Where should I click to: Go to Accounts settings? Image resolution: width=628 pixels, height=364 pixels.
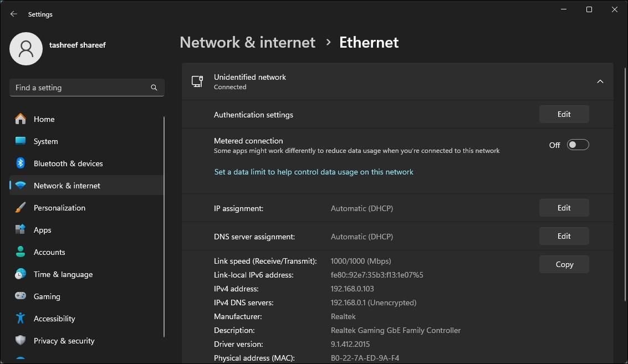click(49, 252)
